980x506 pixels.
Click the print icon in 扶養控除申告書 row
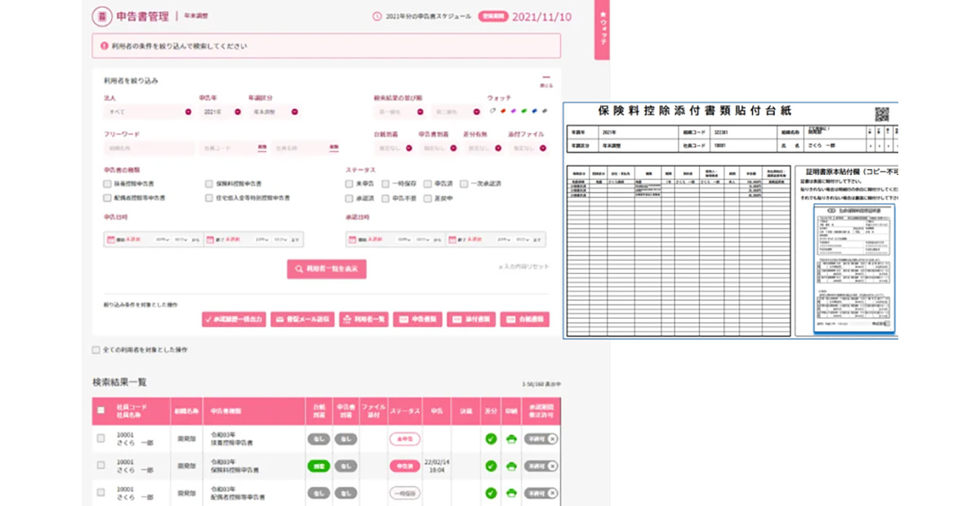pos(511,439)
